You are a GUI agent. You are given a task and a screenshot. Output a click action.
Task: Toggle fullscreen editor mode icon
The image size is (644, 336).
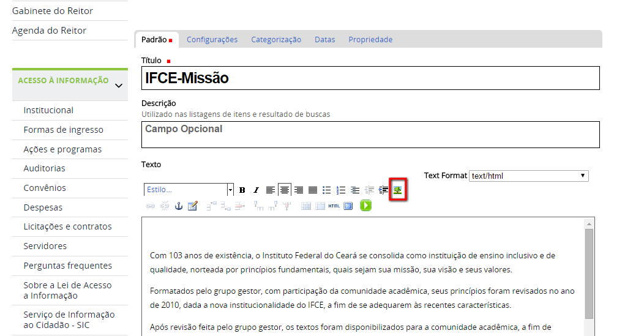pyautogui.click(x=348, y=206)
